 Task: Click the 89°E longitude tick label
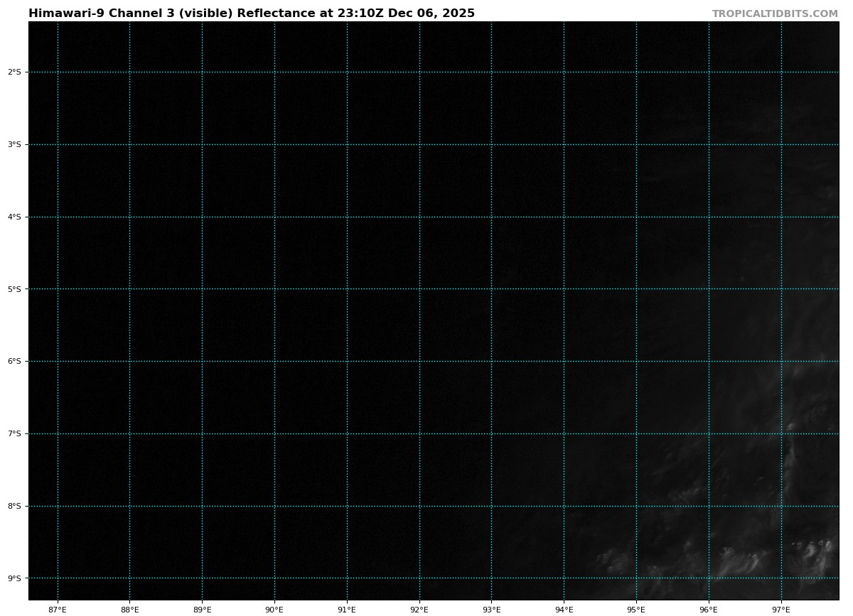[202, 609]
